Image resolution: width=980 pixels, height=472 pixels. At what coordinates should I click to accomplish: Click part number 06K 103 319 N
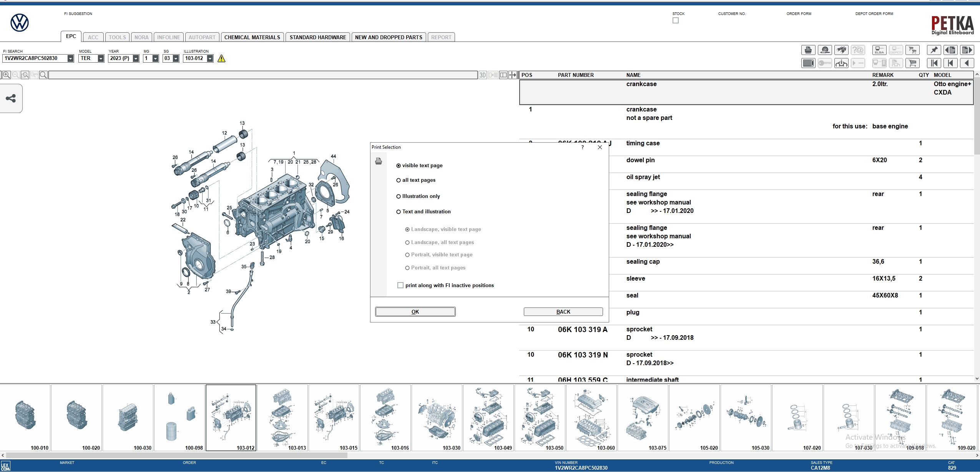click(x=583, y=355)
